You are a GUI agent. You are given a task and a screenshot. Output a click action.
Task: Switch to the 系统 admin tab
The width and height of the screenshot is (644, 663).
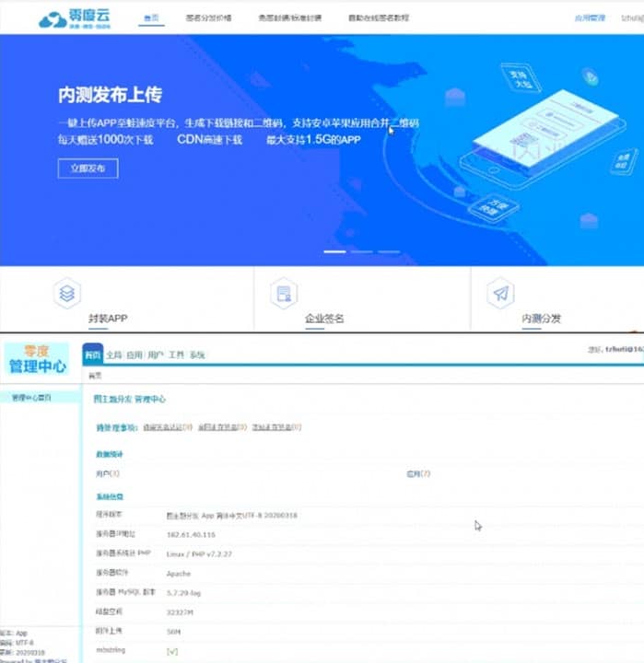click(197, 355)
